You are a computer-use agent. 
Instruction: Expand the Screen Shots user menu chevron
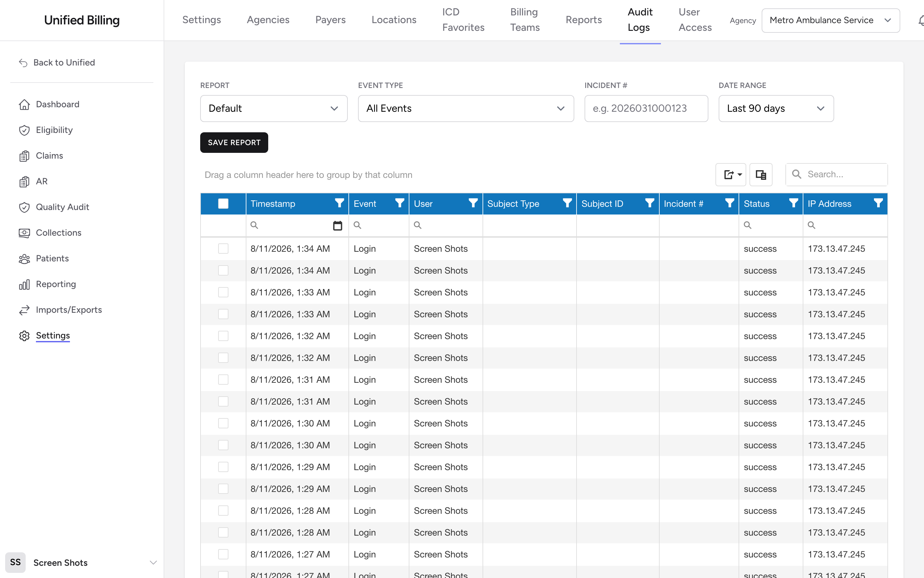pos(153,563)
